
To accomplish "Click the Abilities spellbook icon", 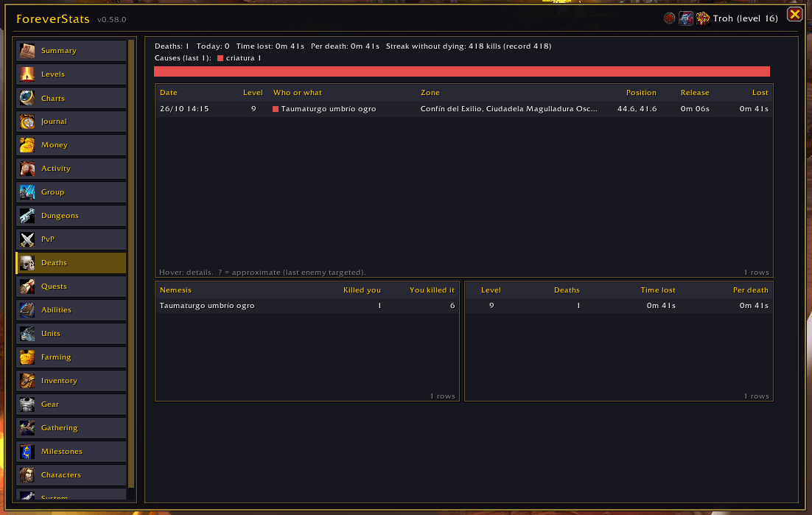I will [27, 310].
